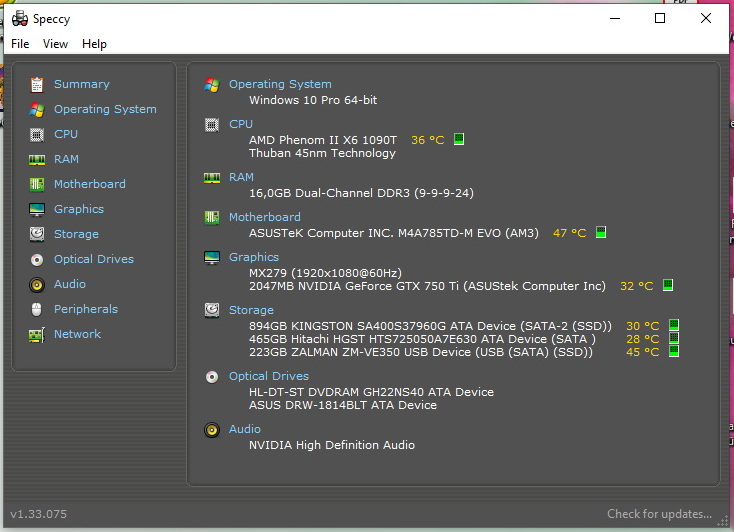The image size is (734, 532).
Task: Show Storage details from sidebar
Action: [76, 234]
